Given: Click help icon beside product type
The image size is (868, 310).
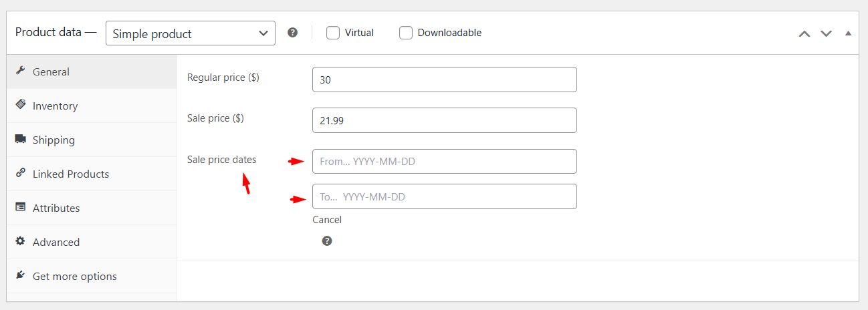Looking at the screenshot, I should [292, 32].
